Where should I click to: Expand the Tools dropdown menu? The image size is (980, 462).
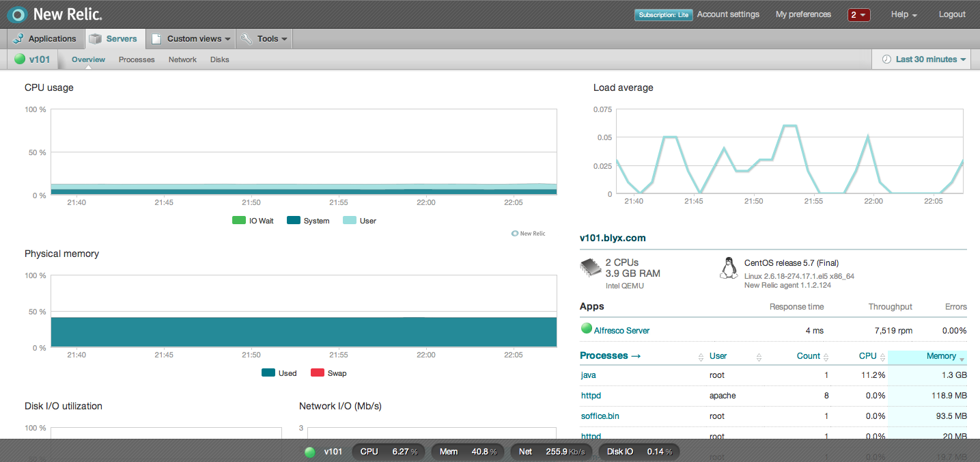click(264, 39)
